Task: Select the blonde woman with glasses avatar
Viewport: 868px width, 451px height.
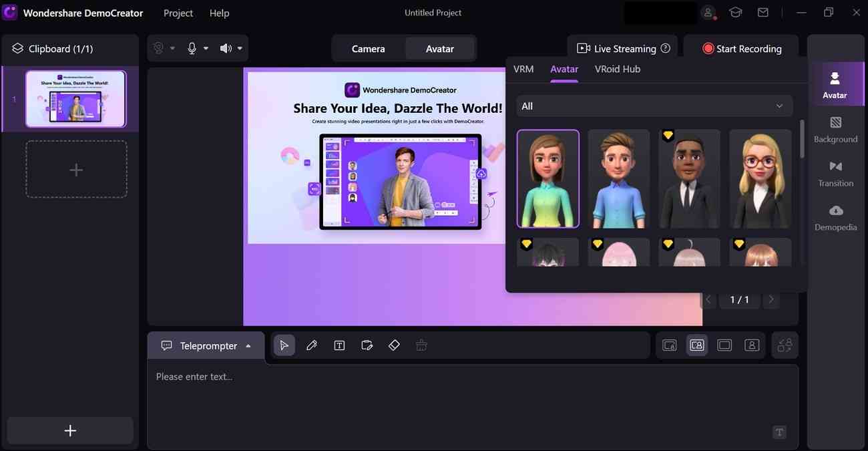Action: [760, 178]
